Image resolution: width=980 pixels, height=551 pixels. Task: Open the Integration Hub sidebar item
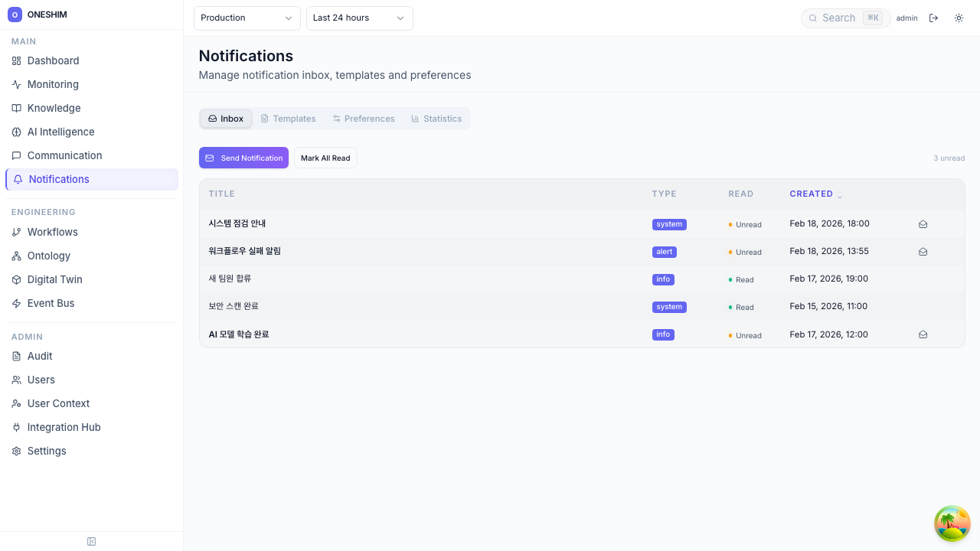pos(64,427)
